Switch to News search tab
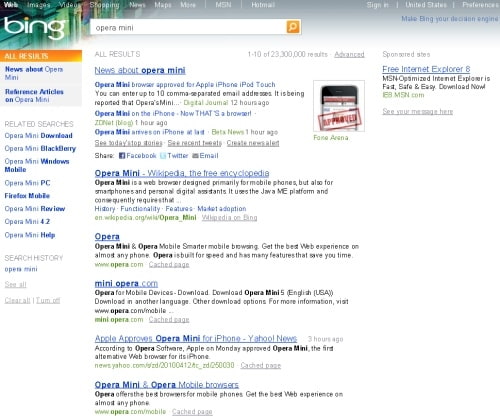The height and width of the screenshot is (416, 500). pyautogui.click(x=137, y=5)
